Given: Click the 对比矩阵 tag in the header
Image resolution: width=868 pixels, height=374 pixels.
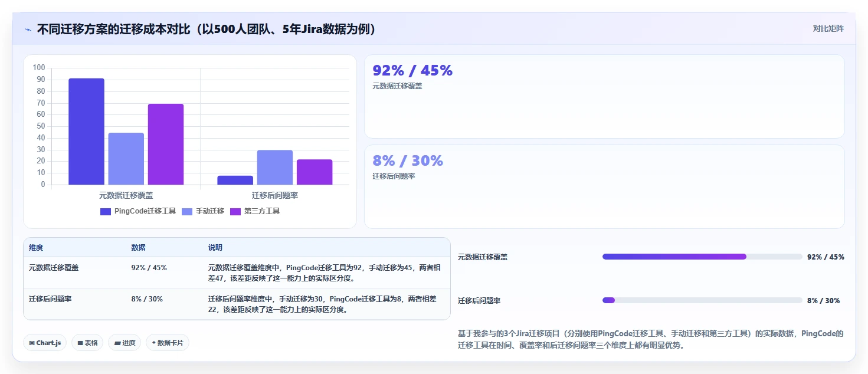Looking at the screenshot, I should point(828,28).
